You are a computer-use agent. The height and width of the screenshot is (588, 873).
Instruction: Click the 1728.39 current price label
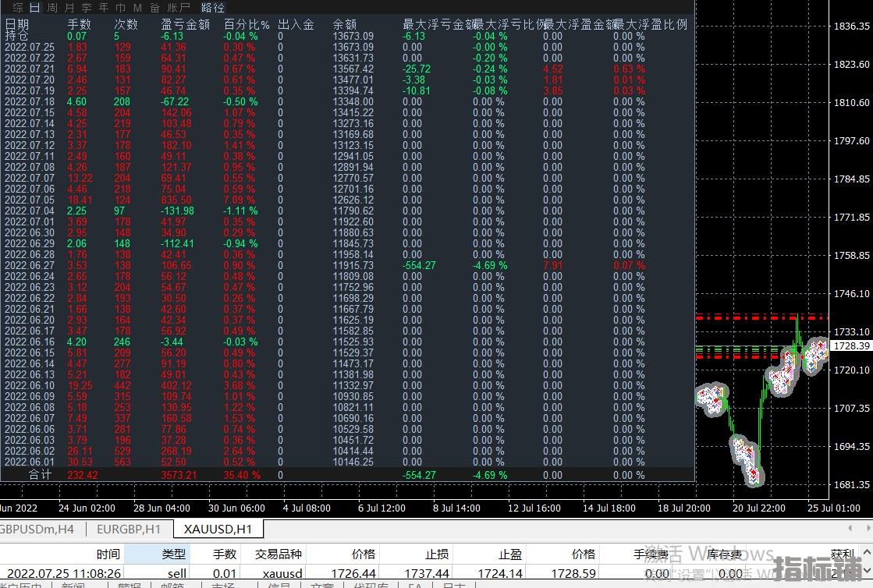pos(851,345)
